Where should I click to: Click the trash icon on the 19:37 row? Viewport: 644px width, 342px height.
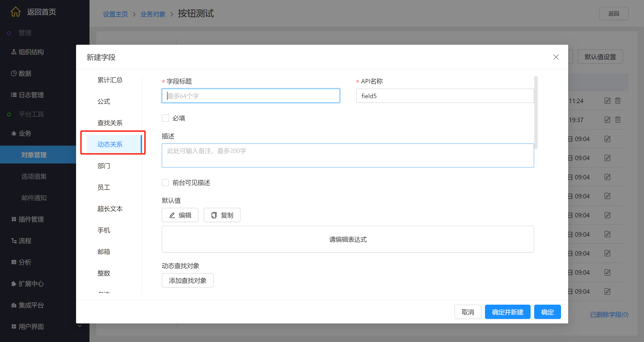point(618,120)
